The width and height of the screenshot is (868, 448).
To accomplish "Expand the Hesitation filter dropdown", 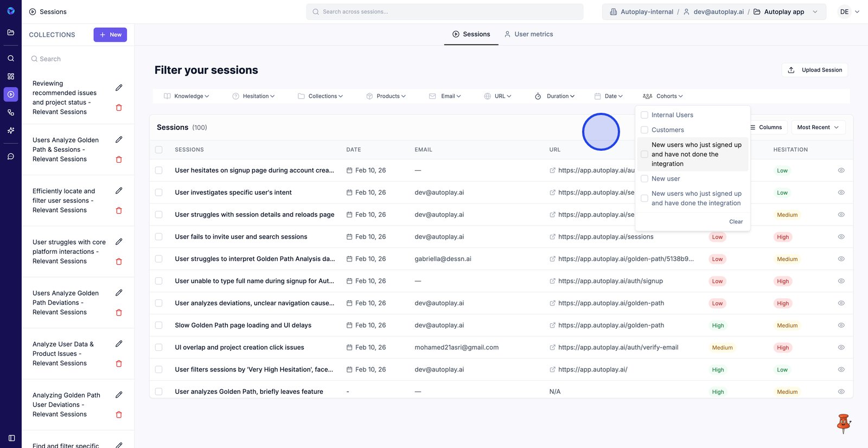I will (253, 96).
